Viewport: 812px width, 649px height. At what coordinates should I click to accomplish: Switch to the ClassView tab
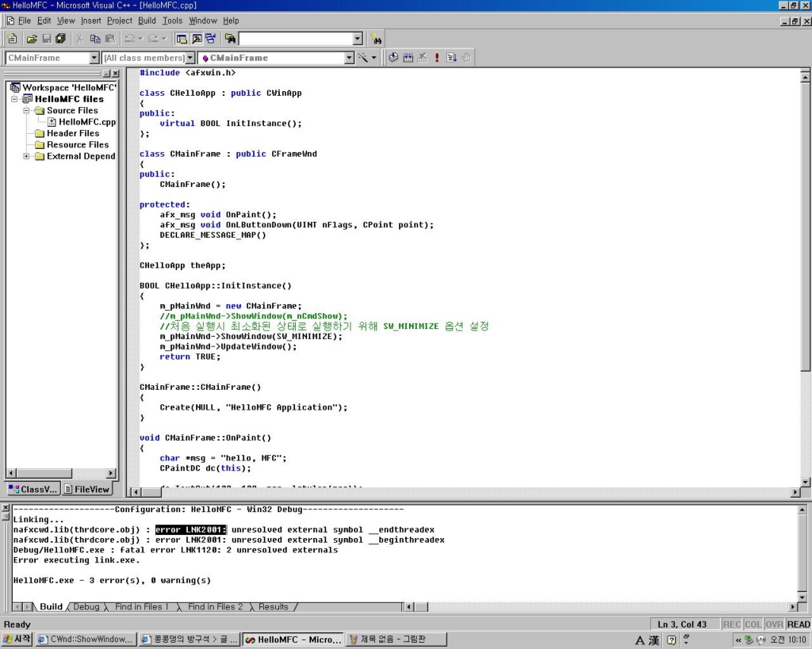[33, 489]
